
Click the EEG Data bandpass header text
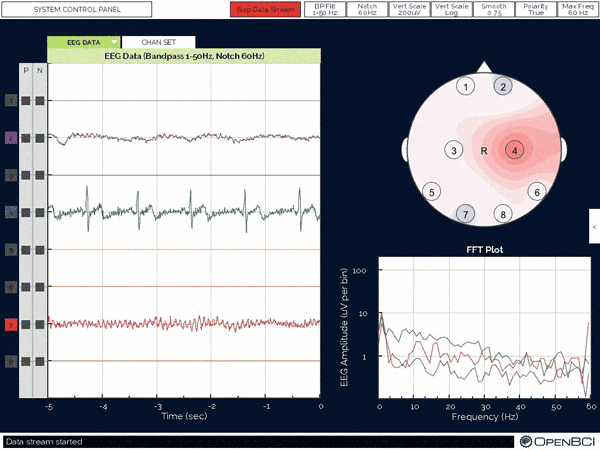(x=184, y=56)
